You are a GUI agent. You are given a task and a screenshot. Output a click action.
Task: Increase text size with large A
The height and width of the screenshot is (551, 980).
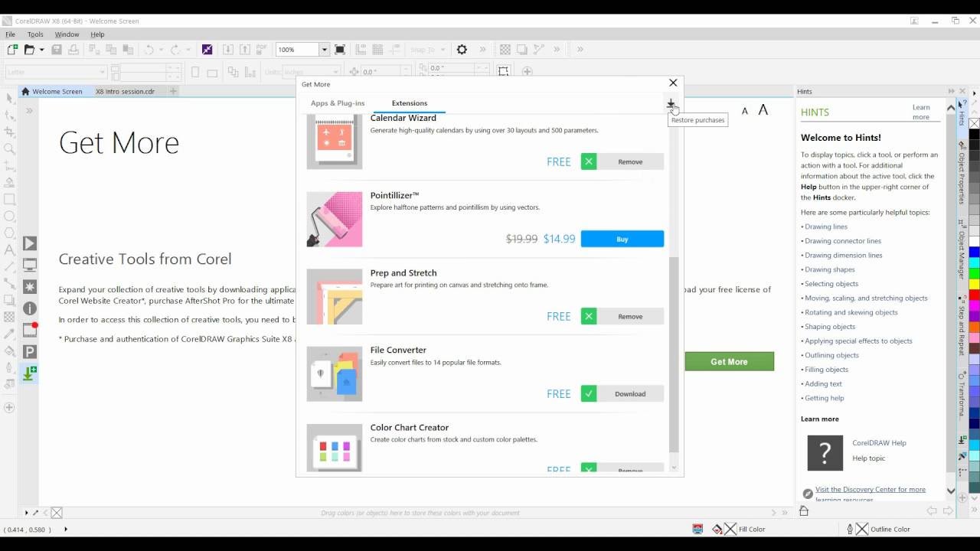(763, 110)
